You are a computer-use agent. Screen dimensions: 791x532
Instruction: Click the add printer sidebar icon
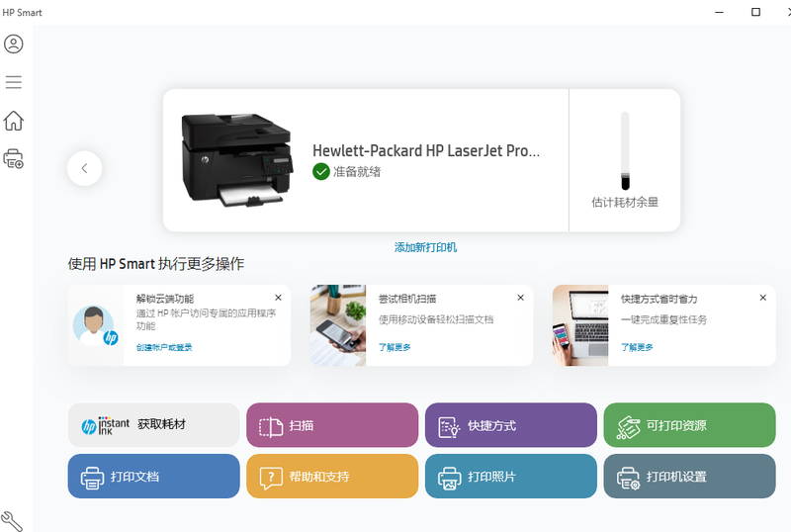[14, 158]
